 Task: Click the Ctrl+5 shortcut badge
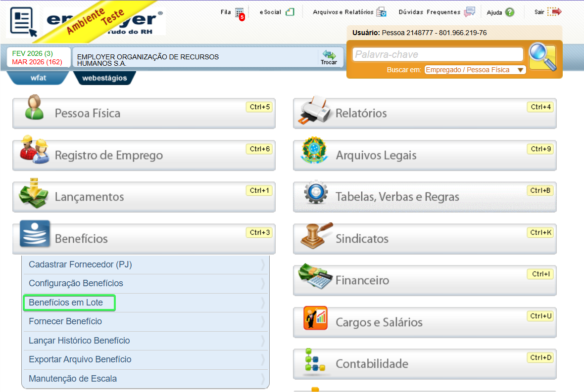pyautogui.click(x=260, y=107)
